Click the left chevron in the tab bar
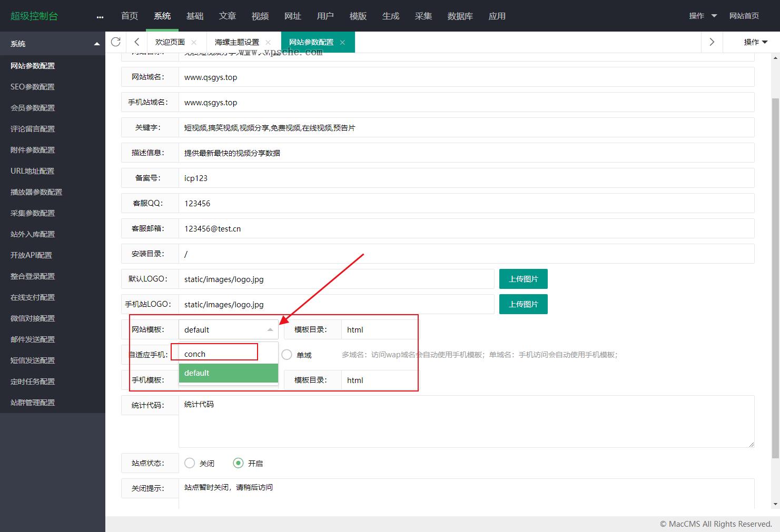Screen dimensions: 780x532 click(136, 42)
